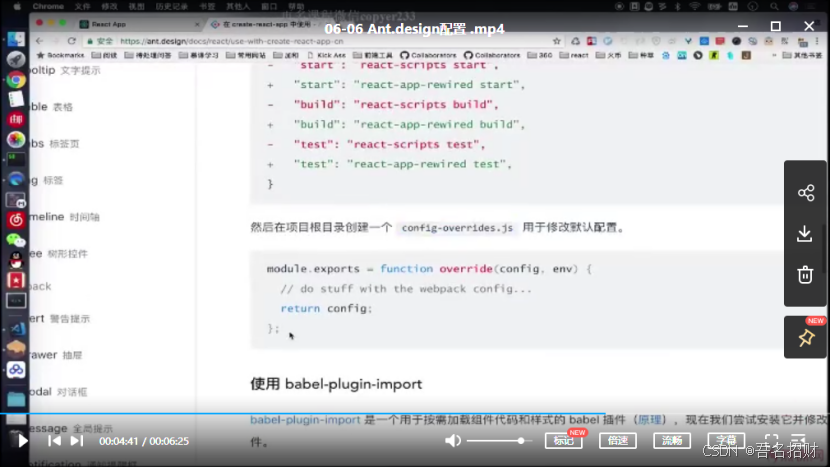Open the react bookmarks folder
The width and height of the screenshot is (831, 467).
coord(573,55)
